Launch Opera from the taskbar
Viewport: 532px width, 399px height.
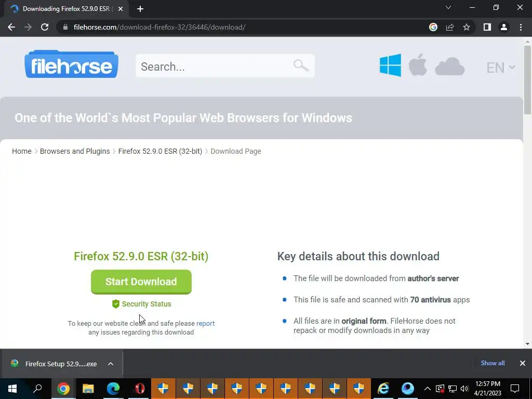click(x=138, y=389)
